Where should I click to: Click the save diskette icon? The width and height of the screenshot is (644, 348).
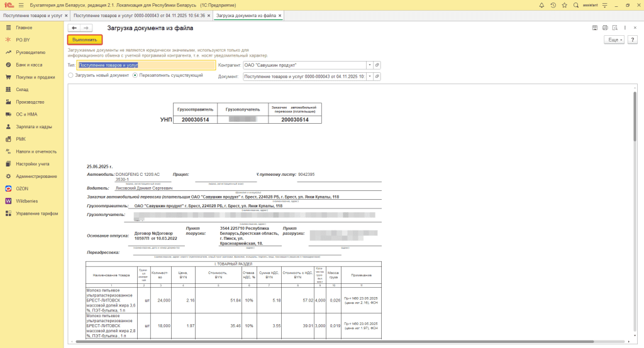point(594,28)
